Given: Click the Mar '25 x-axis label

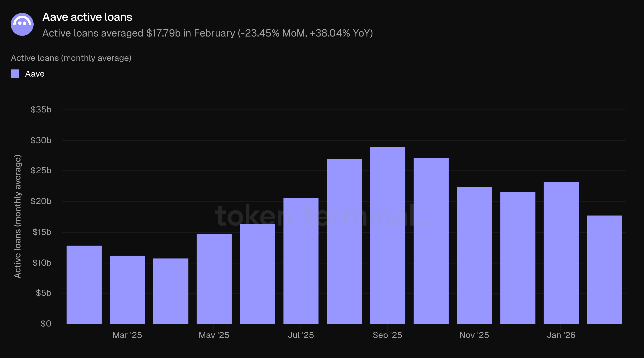Looking at the screenshot, I should (127, 335).
